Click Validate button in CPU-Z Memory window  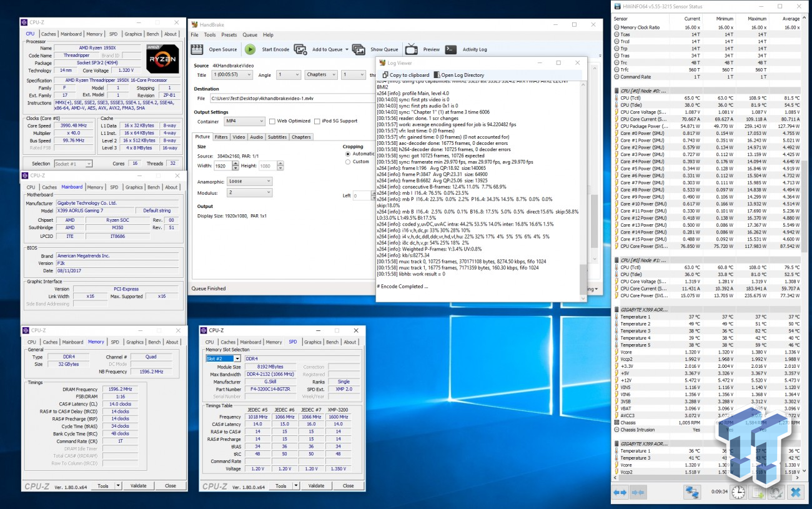click(x=138, y=485)
